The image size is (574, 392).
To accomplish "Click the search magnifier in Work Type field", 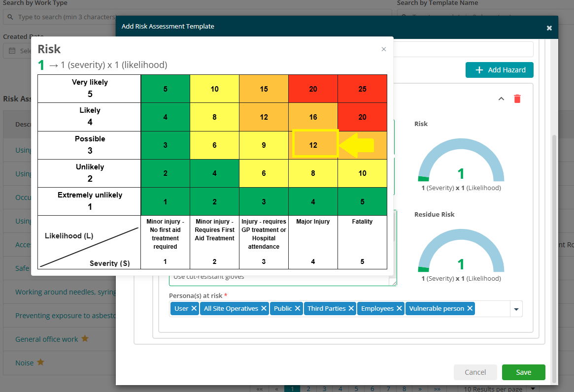I will pos(10,17).
